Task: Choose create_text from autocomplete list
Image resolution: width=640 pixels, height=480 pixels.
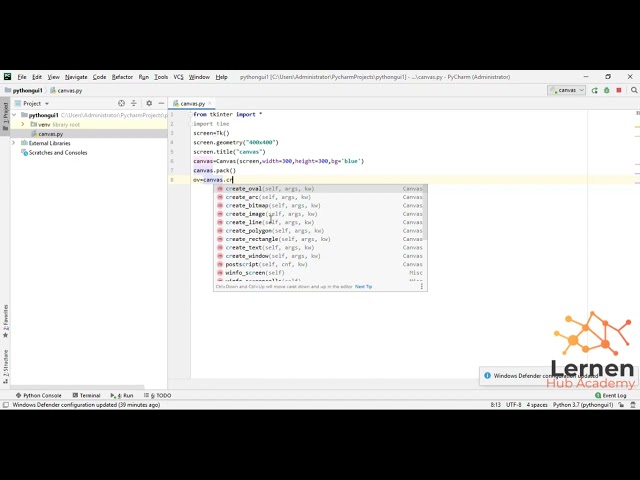Action: [320, 247]
